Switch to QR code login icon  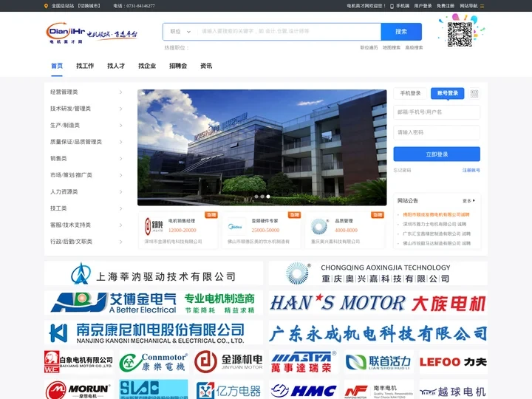[474, 94]
